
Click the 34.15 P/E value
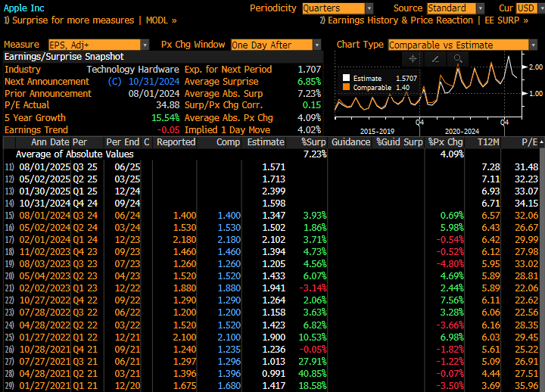click(526, 204)
